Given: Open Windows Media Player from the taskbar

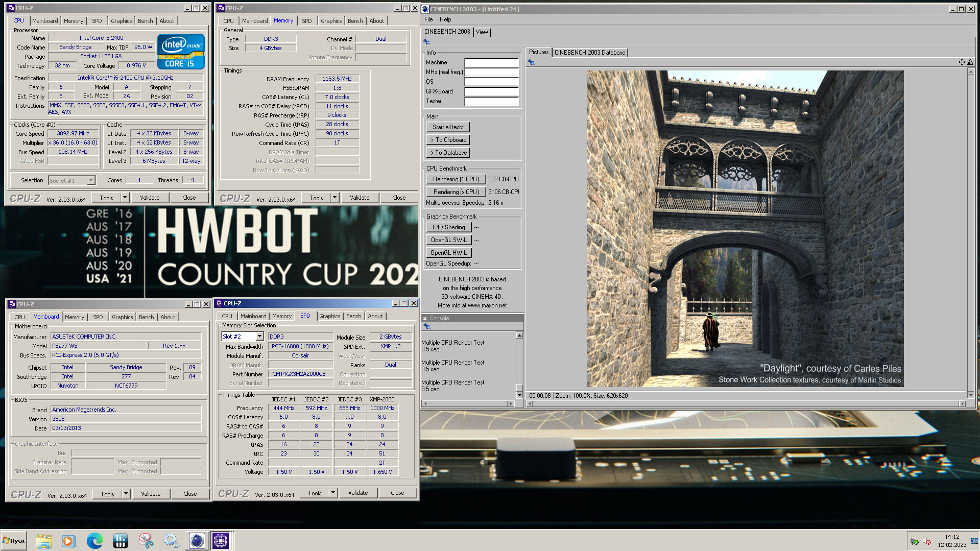Looking at the screenshot, I should [x=68, y=540].
